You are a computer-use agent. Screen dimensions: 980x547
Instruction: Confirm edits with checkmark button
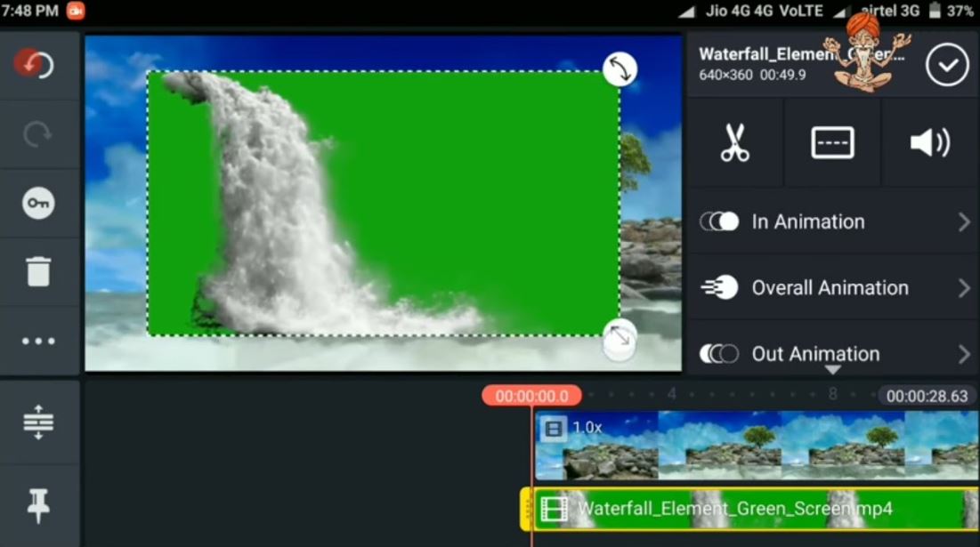pyautogui.click(x=947, y=65)
